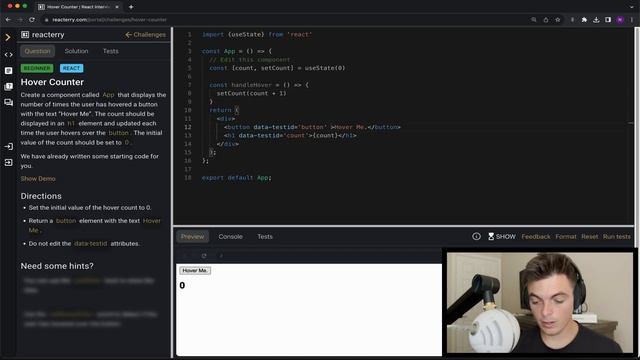Format the code with Format
Viewport: 640px width, 360px height.
(x=566, y=237)
